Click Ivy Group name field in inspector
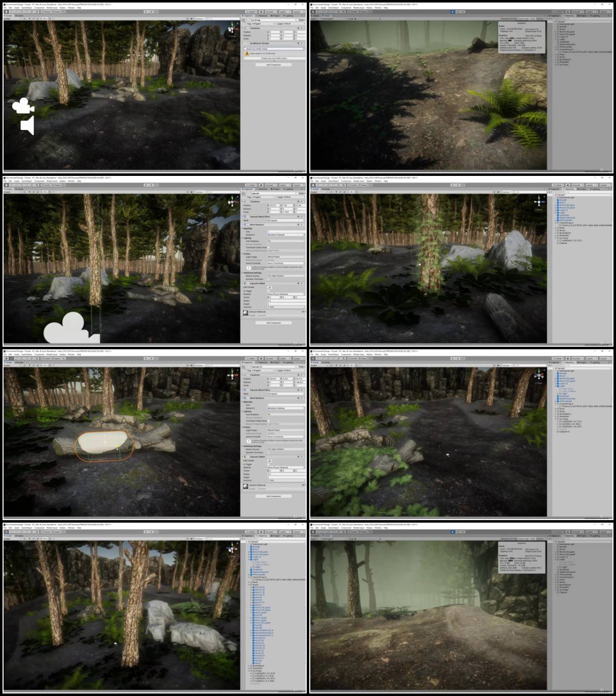616x696 pixels. pos(273,20)
